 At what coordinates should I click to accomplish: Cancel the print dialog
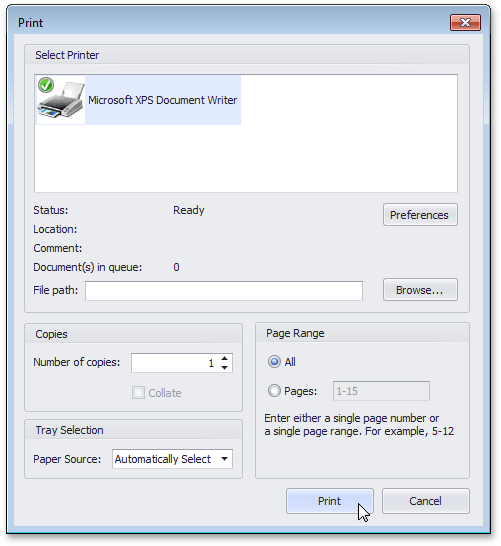coord(425,501)
